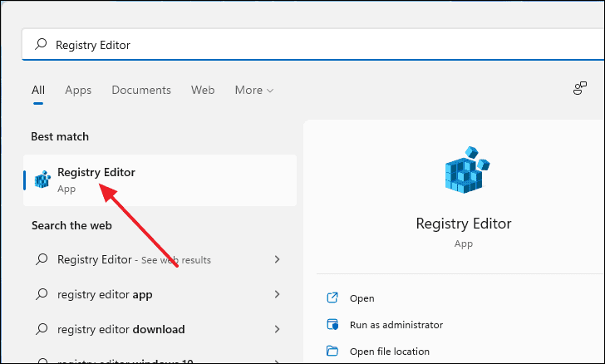Choose Open file location
This screenshot has width=605, height=364.
coord(389,352)
